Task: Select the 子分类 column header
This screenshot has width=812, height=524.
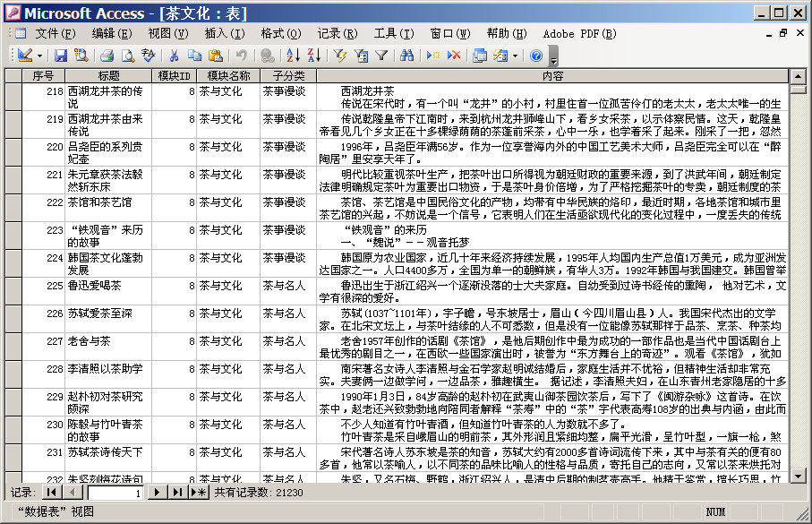Action: tap(288, 75)
